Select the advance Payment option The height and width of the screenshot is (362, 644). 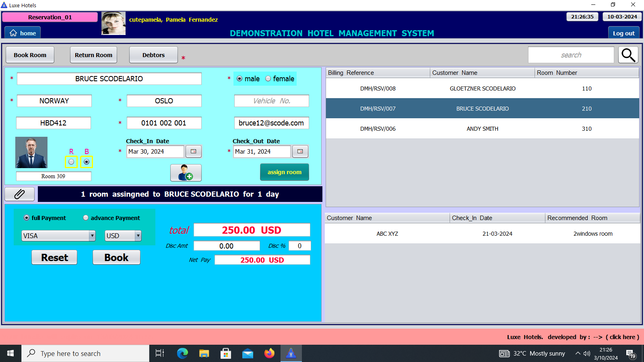pos(86,218)
